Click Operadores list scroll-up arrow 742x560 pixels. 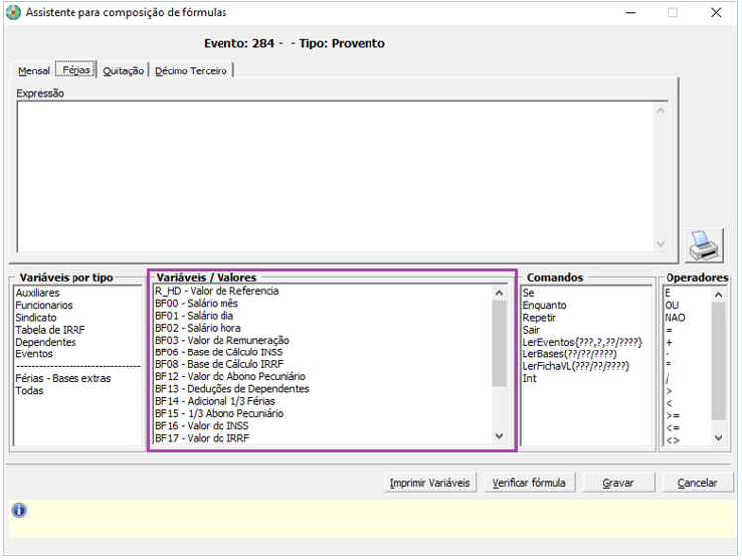(x=719, y=295)
